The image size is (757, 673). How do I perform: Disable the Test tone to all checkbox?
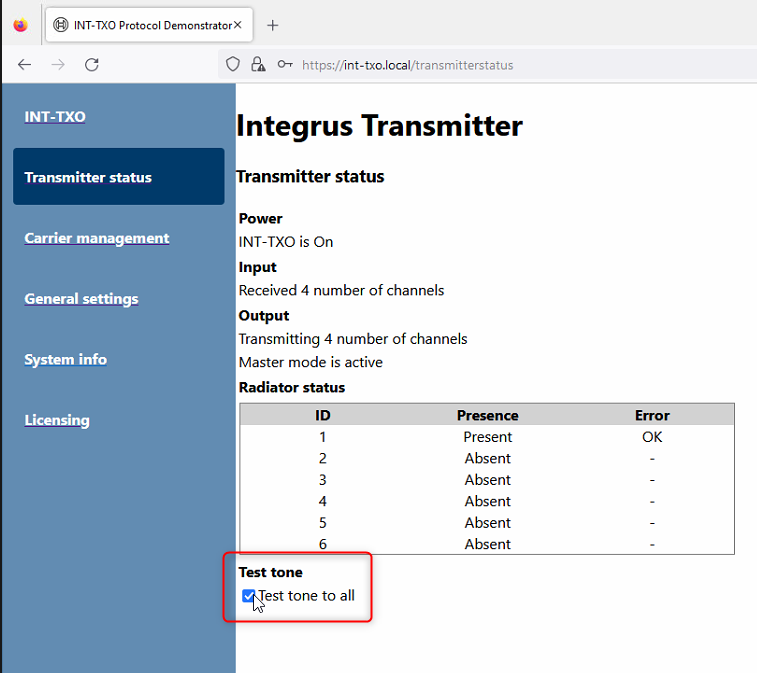pyautogui.click(x=249, y=596)
